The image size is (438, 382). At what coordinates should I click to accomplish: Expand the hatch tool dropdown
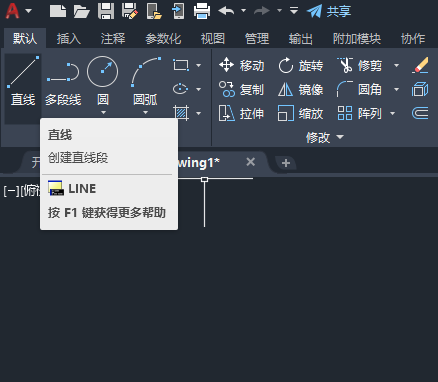tap(198, 113)
